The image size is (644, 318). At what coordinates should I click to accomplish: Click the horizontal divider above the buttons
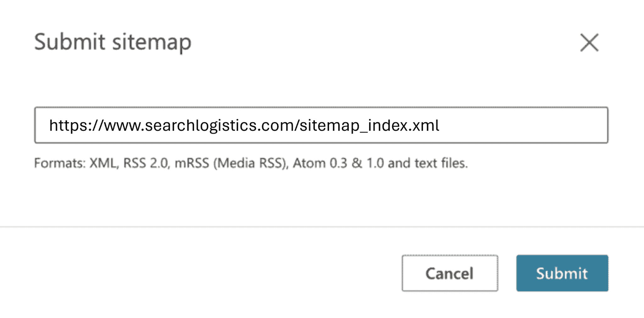pos(322,226)
